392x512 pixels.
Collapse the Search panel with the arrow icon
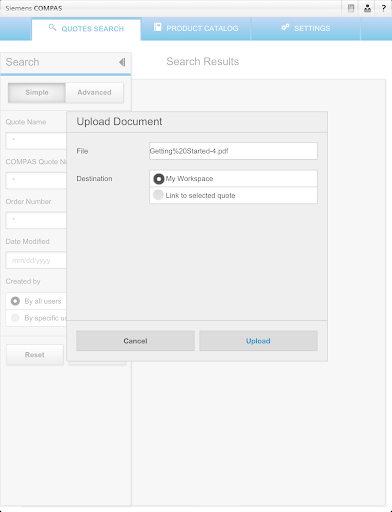[122, 62]
